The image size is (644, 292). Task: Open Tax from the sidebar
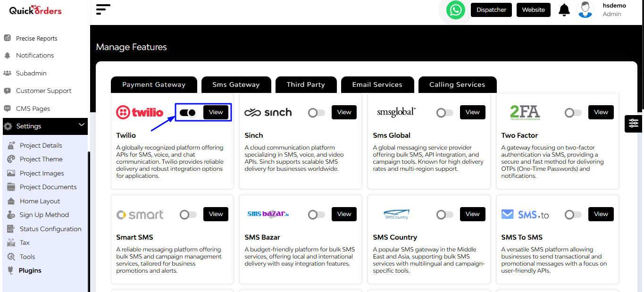[25, 242]
